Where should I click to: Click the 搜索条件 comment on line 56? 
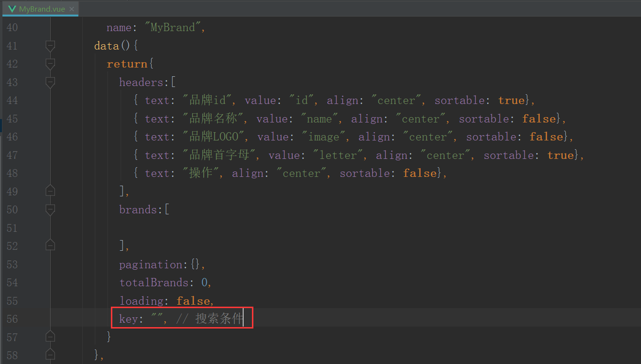click(x=218, y=319)
